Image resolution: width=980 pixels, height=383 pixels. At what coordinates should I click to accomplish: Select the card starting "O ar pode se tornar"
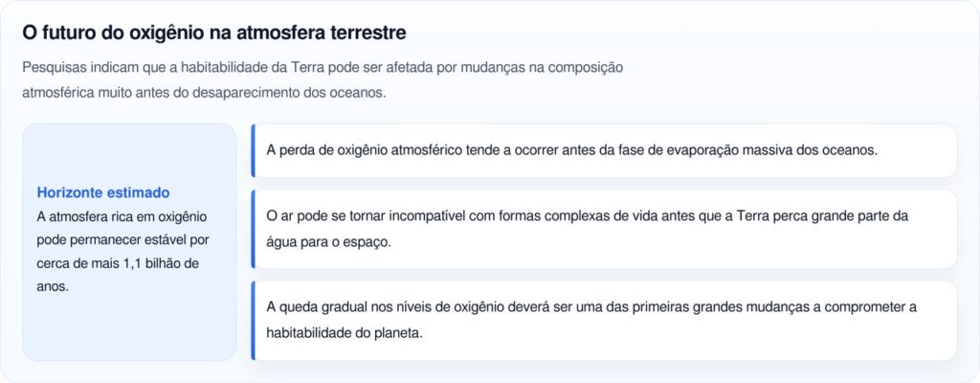coord(603,229)
